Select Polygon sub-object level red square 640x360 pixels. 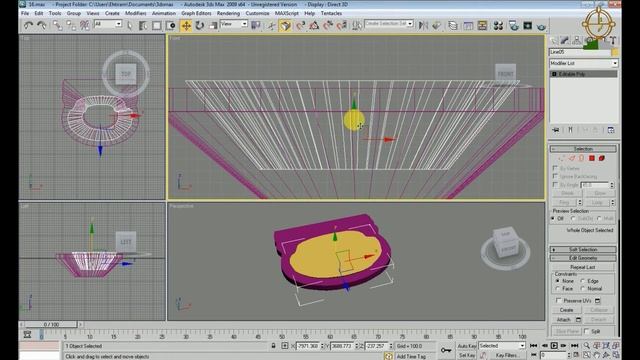591,158
